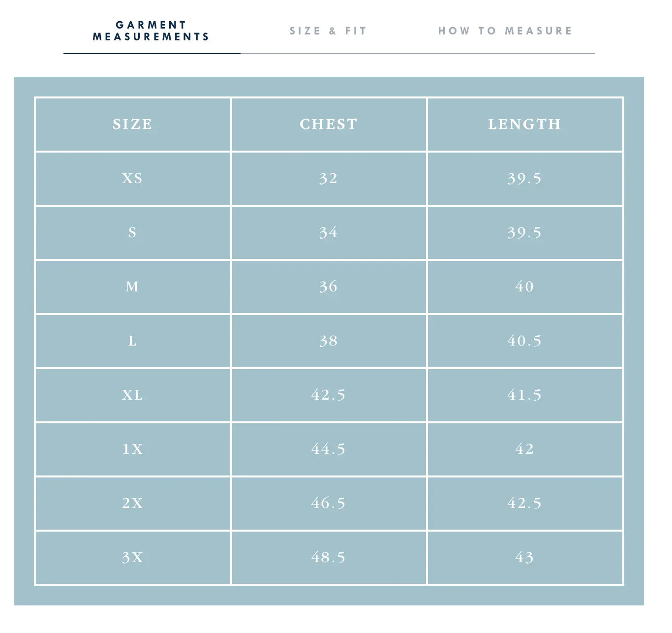Screen dimensions: 672x633
Task: Click the LENGTH column header
Action: (525, 125)
